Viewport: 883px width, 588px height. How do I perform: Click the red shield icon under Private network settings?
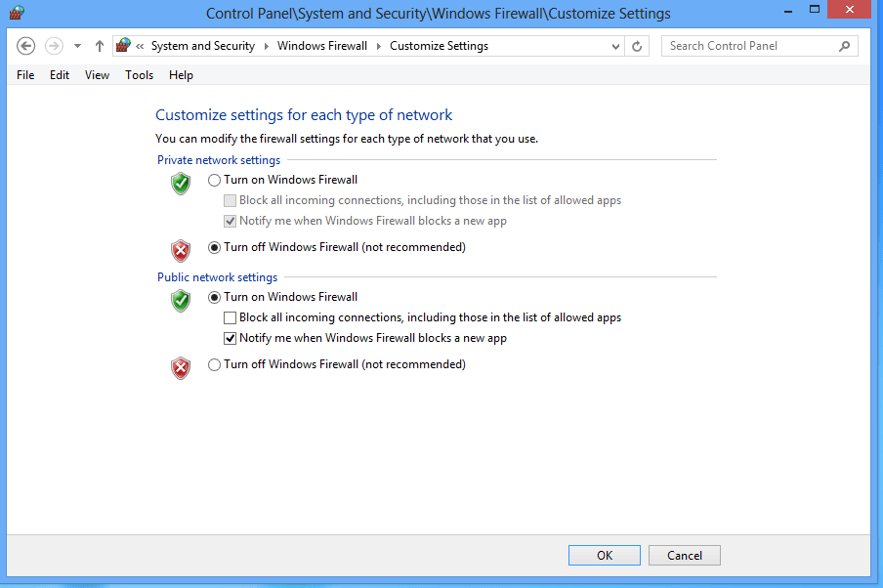tap(181, 251)
